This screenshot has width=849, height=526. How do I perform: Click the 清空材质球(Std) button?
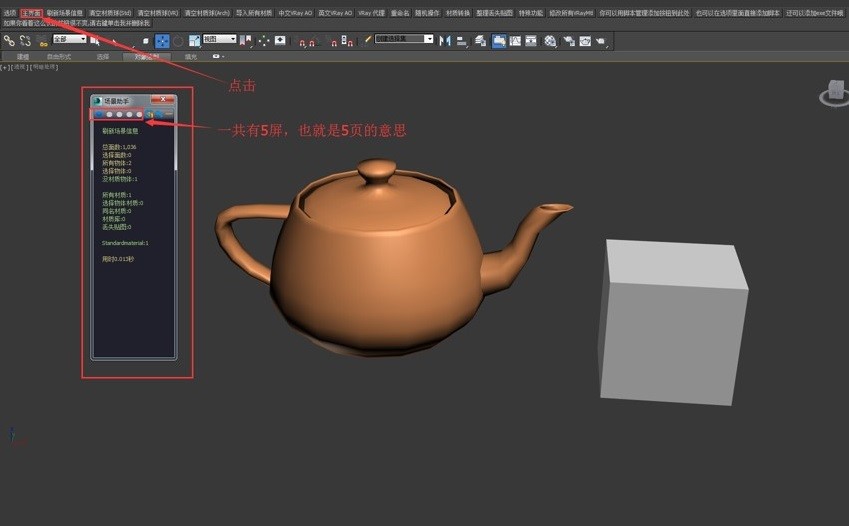(x=110, y=12)
